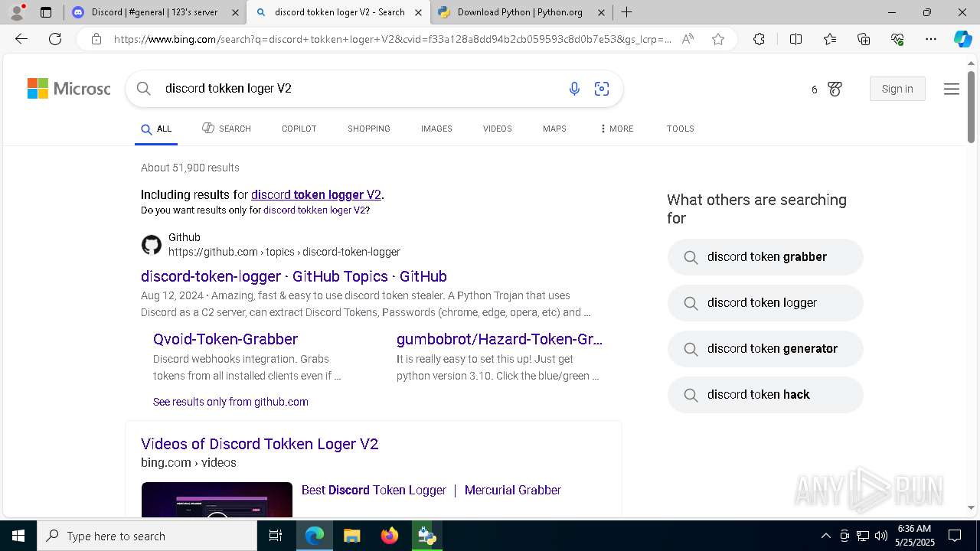
Task: Open the split screen icon
Action: 795,39
